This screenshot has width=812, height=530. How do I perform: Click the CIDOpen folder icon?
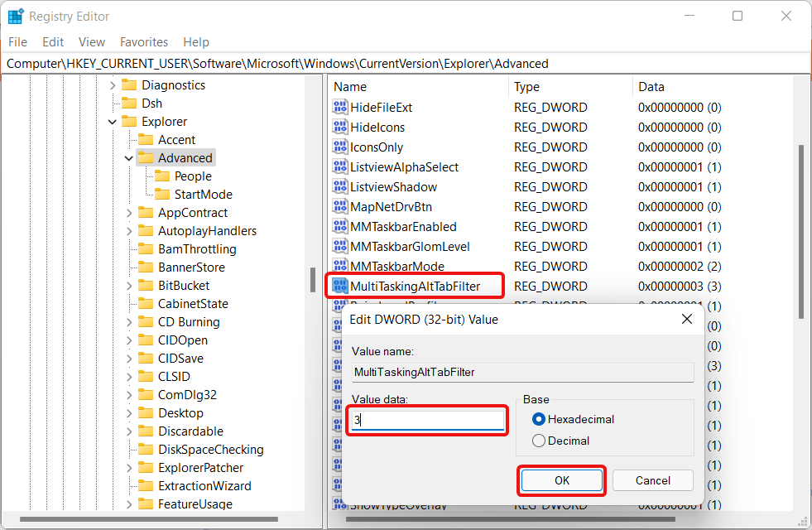pos(146,340)
